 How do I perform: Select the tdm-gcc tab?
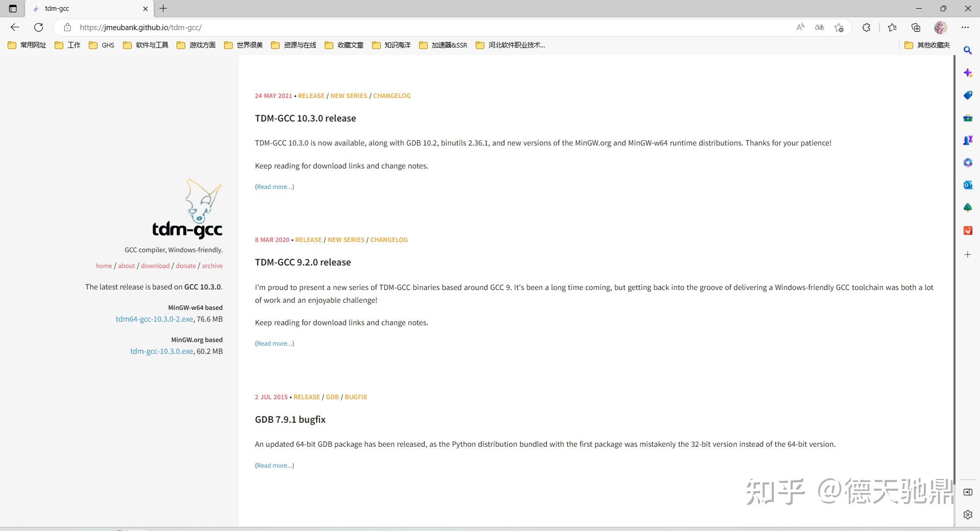click(89, 9)
